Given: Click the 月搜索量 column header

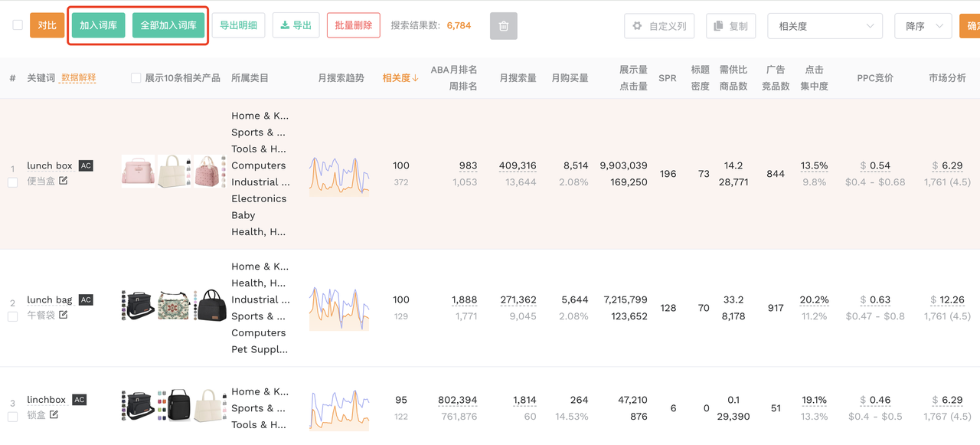Looking at the screenshot, I should (518, 78).
